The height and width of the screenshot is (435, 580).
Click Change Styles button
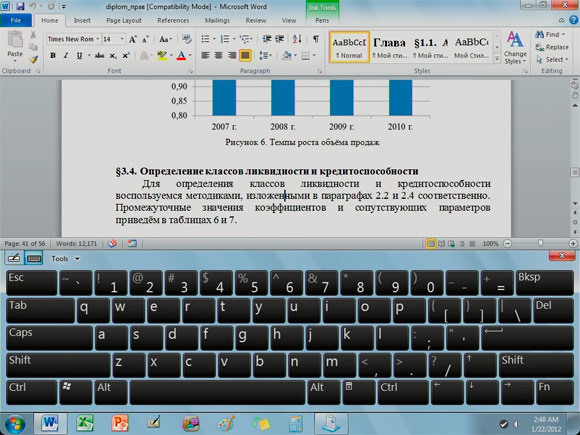pos(515,47)
